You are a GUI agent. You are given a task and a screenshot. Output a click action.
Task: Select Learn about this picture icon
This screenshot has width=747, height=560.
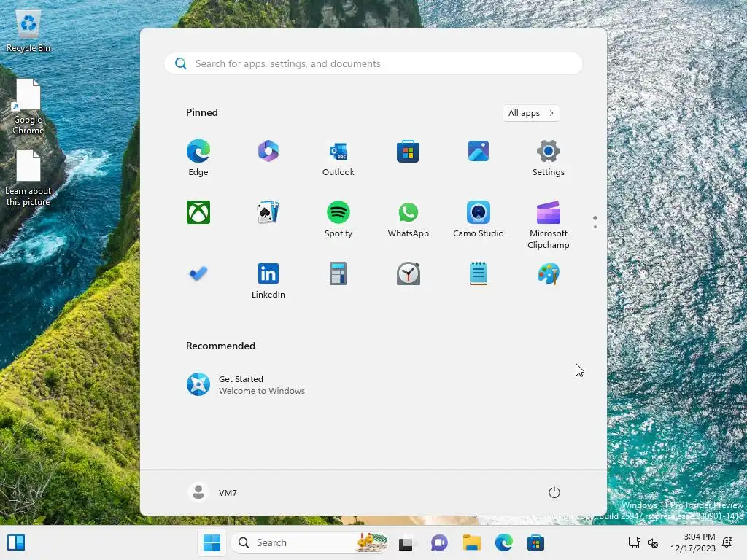(x=28, y=179)
